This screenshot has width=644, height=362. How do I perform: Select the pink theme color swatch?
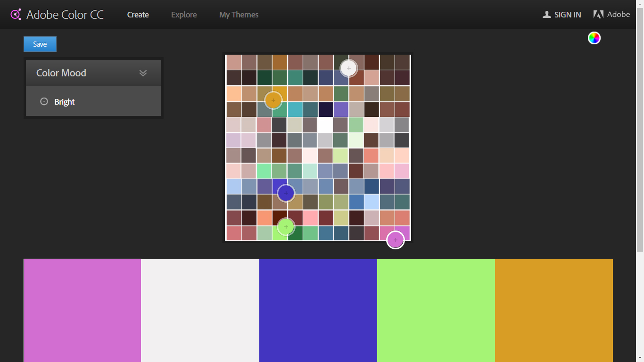[83, 311]
